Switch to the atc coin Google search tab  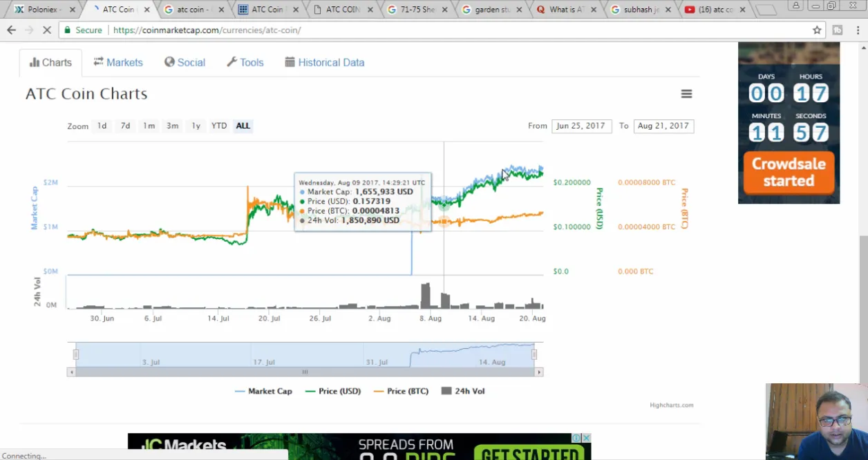pos(193,10)
